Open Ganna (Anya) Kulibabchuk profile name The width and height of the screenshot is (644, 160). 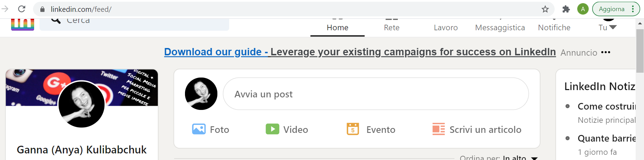tap(82, 150)
